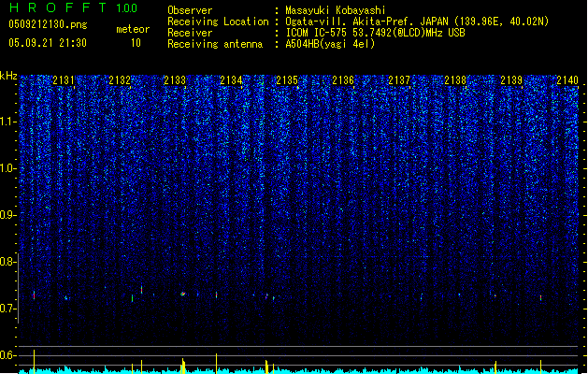The height and width of the screenshot is (374, 588).
Task: Click the Receiving Location label
Action: pos(218,22)
